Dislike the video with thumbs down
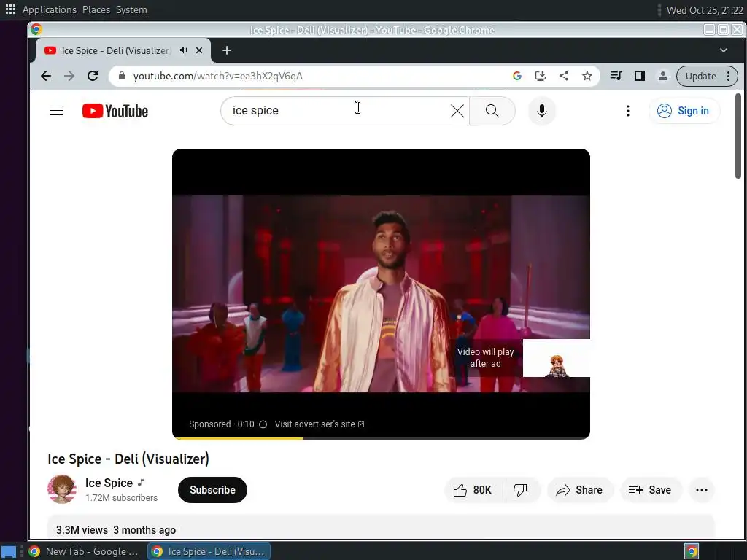Viewport: 747px width, 560px height. pyautogui.click(x=521, y=490)
